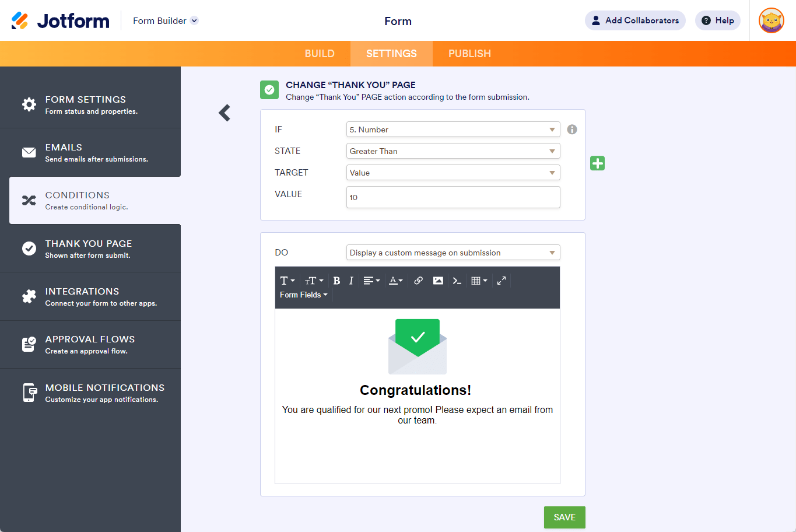Click the SAVE button

coord(564,517)
